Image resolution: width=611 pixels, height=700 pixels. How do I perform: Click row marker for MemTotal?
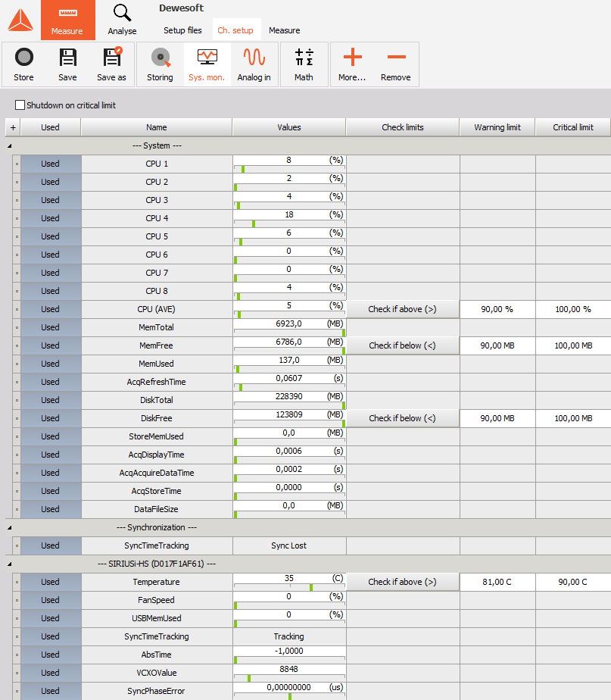click(17, 328)
